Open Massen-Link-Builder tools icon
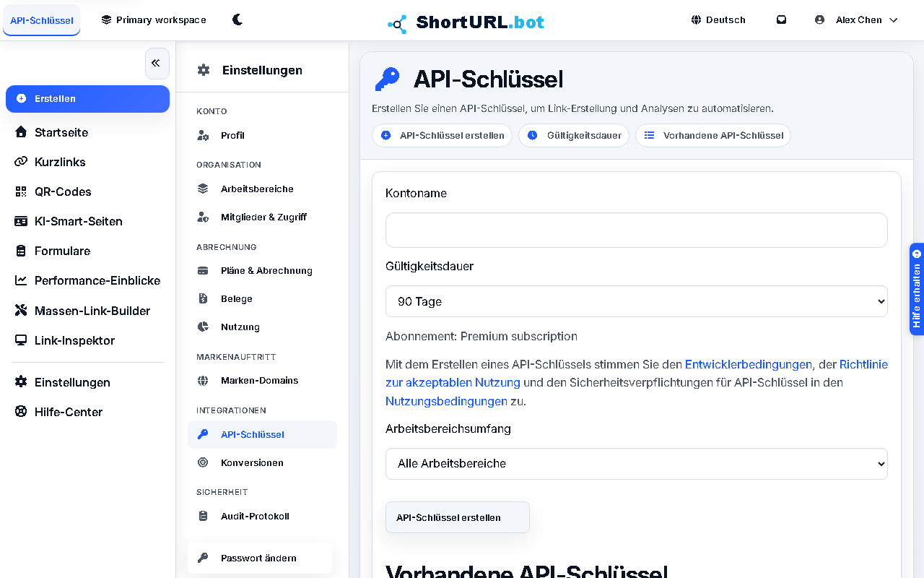924x578 pixels. 21,311
